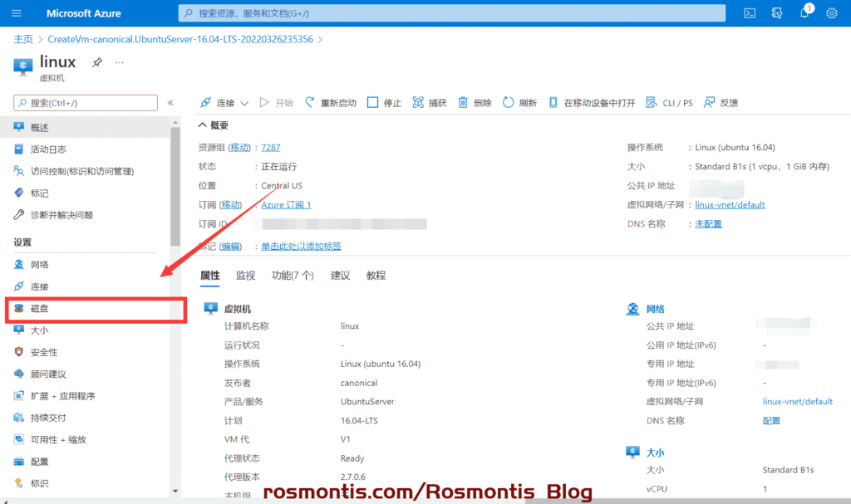Open the 大小 section heading in properties
Viewport: 851px width, 504px height.
[x=655, y=453]
